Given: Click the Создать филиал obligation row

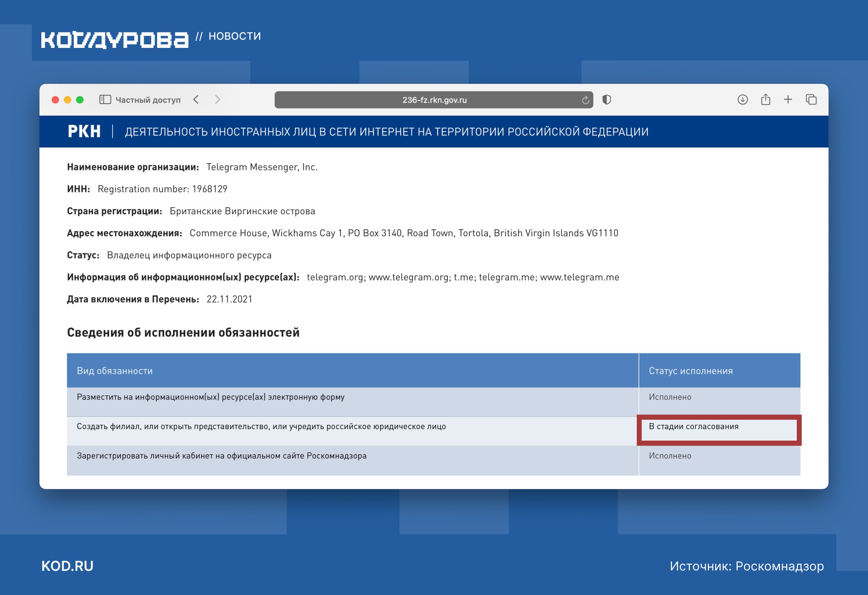Looking at the screenshot, I should (352, 431).
